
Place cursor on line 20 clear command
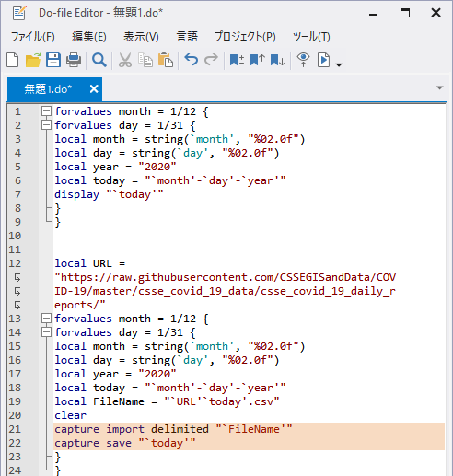[x=71, y=415]
